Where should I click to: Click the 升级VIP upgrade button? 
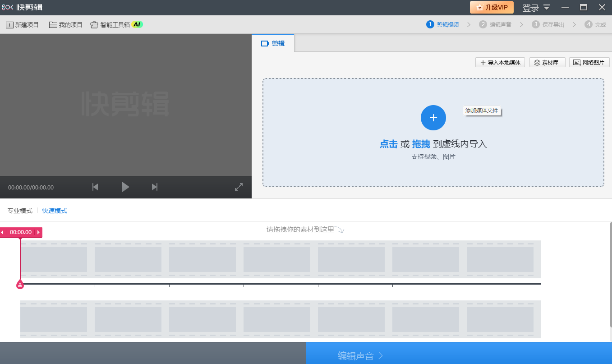(492, 7)
